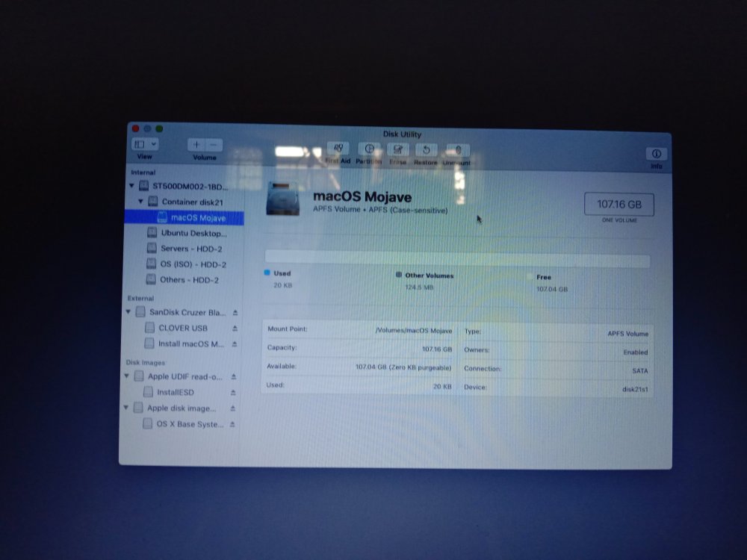This screenshot has height=560, width=747.
Task: Click the /Volumes/macOS Mojave mount point
Action: tap(414, 331)
